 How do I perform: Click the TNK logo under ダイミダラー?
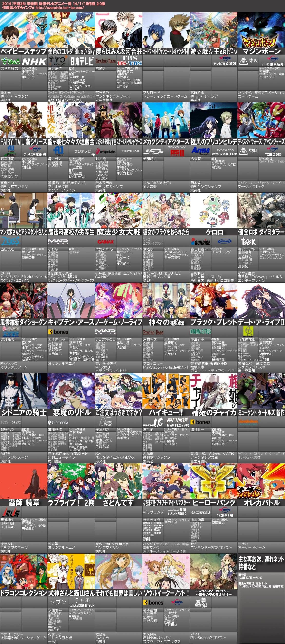click(x=248, y=242)
